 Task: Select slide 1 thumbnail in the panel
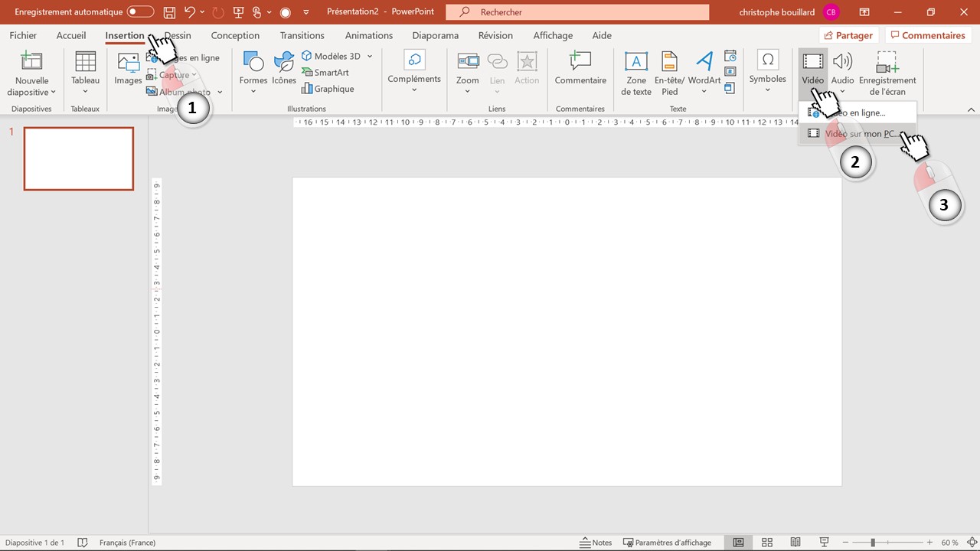pyautogui.click(x=79, y=158)
